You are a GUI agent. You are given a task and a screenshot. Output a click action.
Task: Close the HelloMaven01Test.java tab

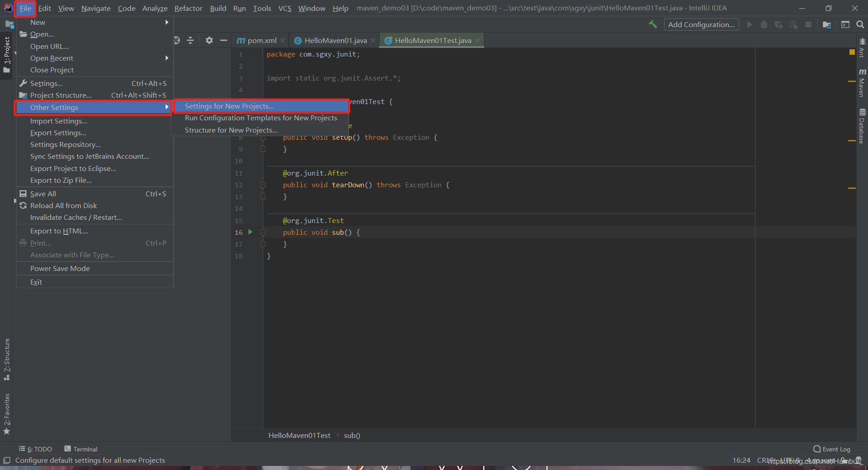[x=477, y=40]
